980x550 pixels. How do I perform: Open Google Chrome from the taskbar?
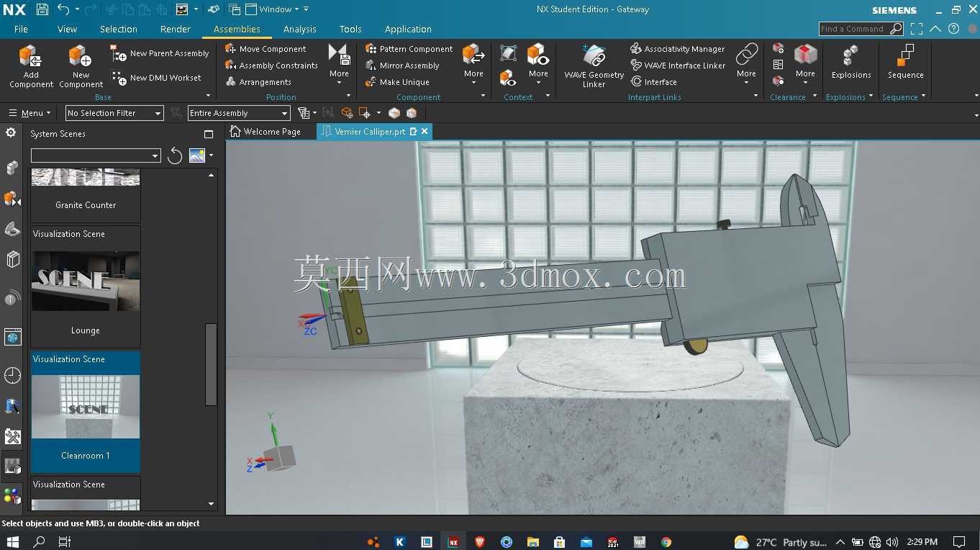(x=666, y=542)
